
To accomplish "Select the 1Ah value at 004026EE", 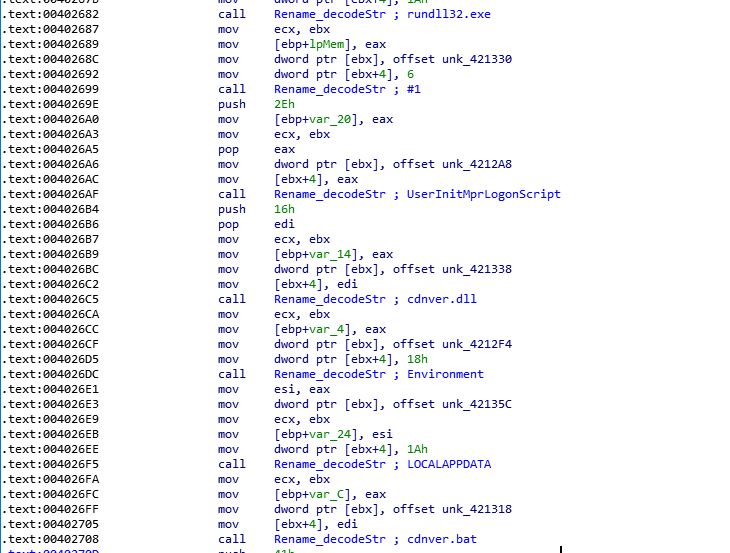I will [x=417, y=449].
